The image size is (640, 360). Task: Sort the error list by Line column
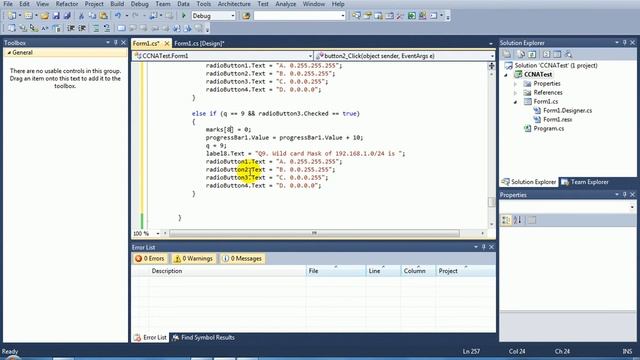click(383, 271)
